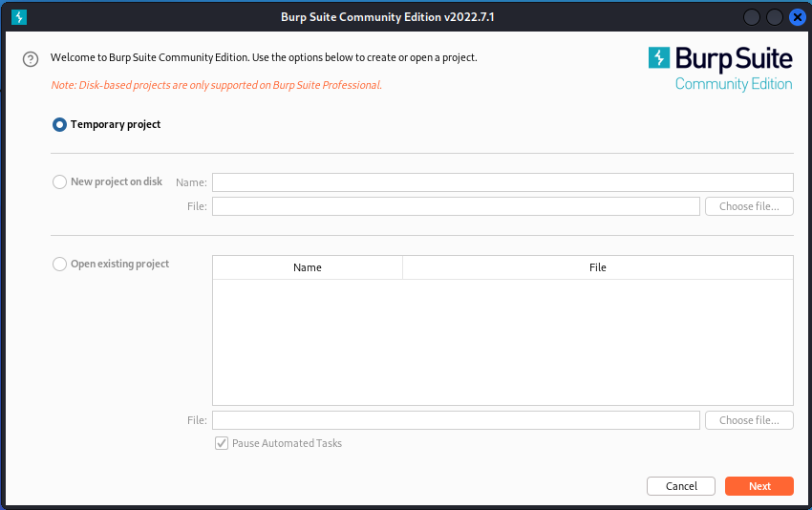Click the Welcome to Burp Suite message

pos(264,57)
